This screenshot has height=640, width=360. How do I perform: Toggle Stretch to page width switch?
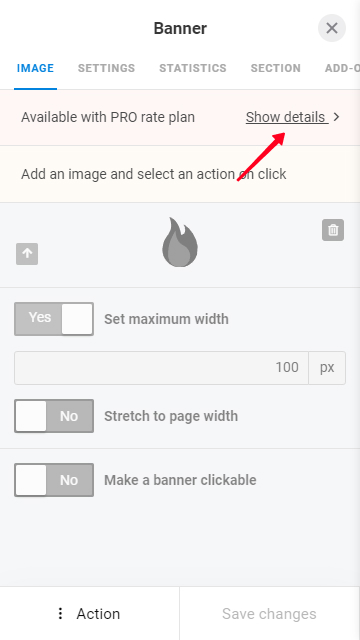[x=54, y=416]
